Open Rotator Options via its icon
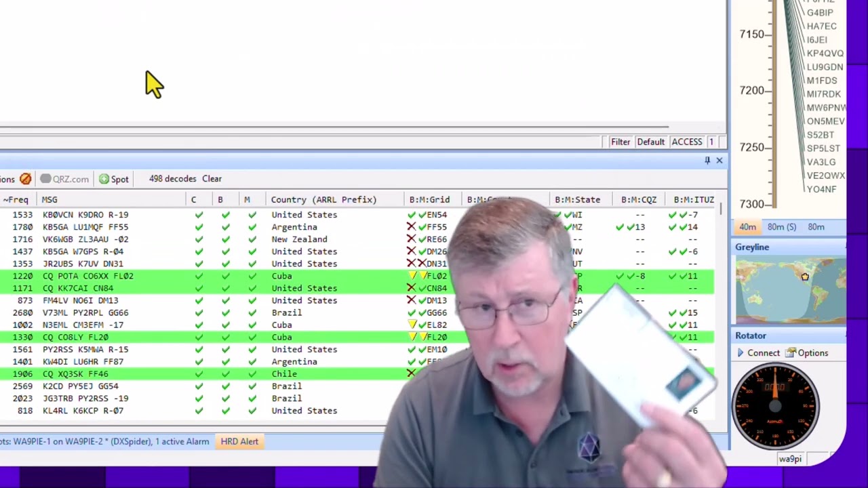Image resolution: width=868 pixels, height=488 pixels. 790,353
